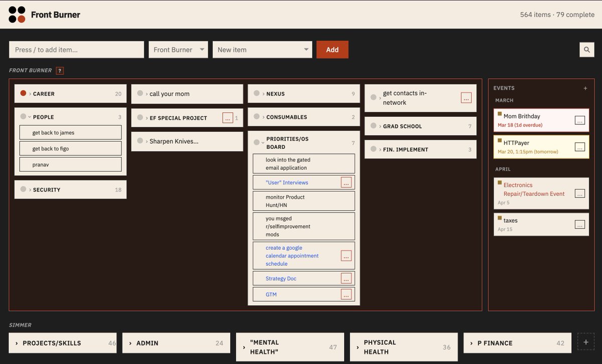Toggle the status dot on PEOPLE

point(23,116)
